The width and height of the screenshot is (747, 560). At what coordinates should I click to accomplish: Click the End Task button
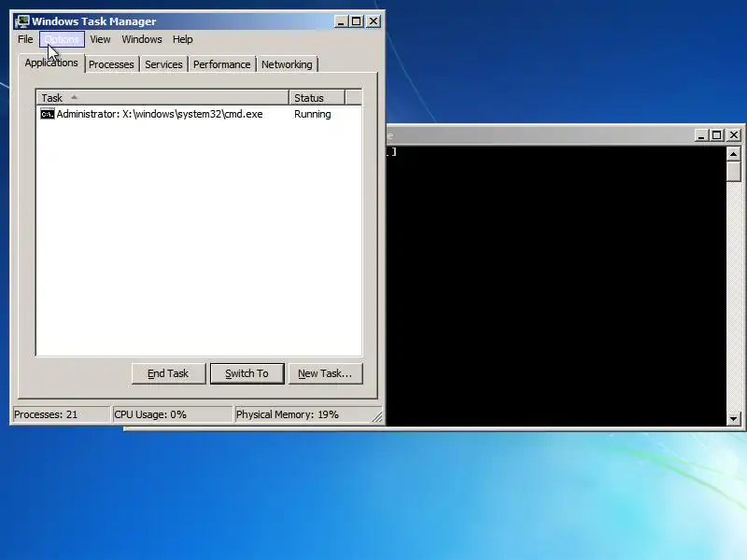click(x=168, y=373)
